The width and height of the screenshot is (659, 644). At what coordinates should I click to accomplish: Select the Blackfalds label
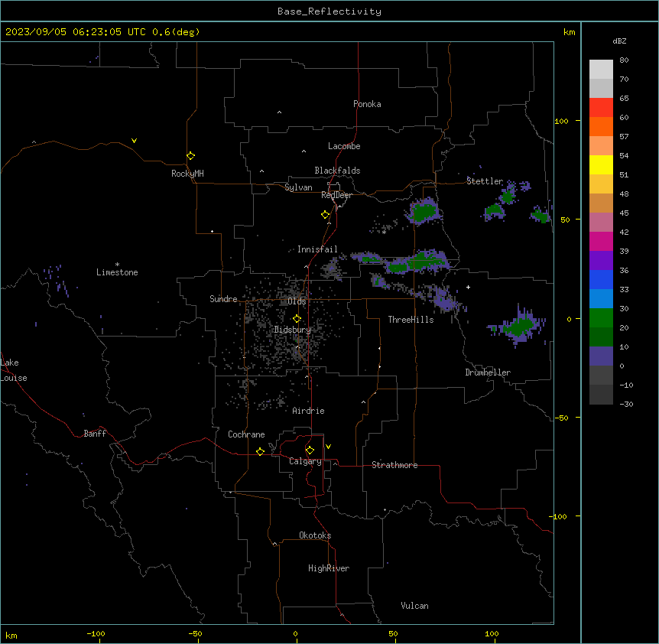(x=337, y=171)
